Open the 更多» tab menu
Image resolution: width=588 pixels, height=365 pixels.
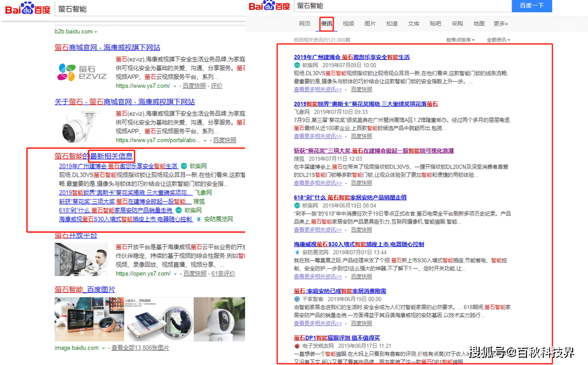[x=500, y=24]
